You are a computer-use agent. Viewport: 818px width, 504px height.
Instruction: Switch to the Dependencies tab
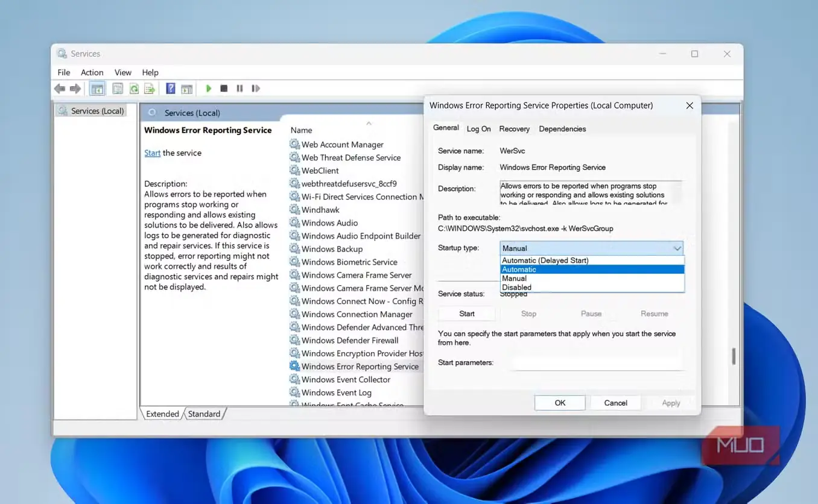pos(562,129)
